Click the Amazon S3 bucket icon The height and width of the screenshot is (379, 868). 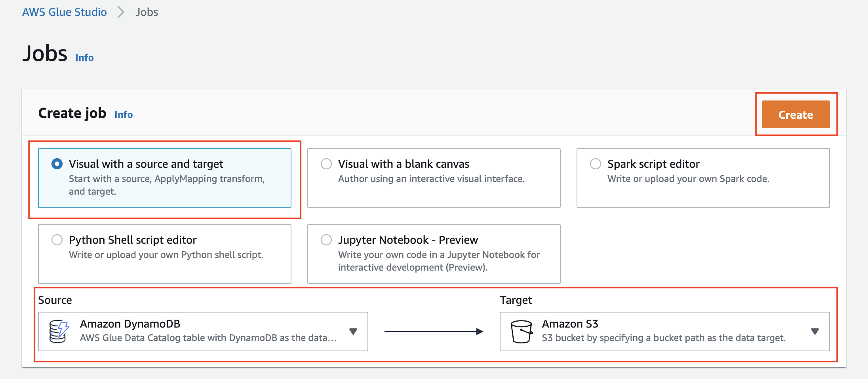coord(521,332)
